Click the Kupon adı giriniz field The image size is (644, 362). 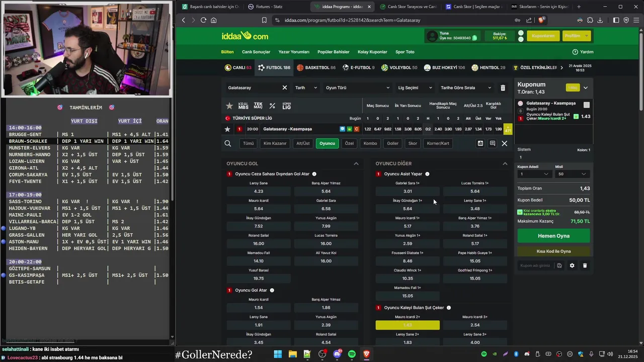tap(535, 265)
